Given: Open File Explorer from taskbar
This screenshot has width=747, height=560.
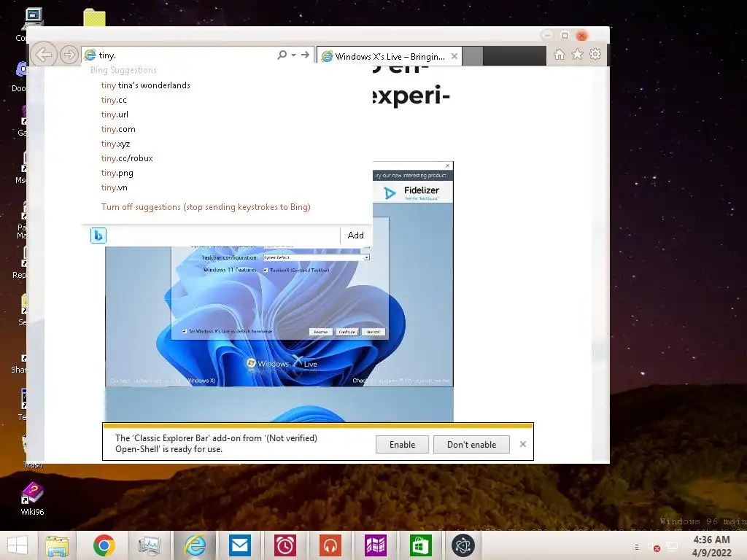Looking at the screenshot, I should pos(57,545).
